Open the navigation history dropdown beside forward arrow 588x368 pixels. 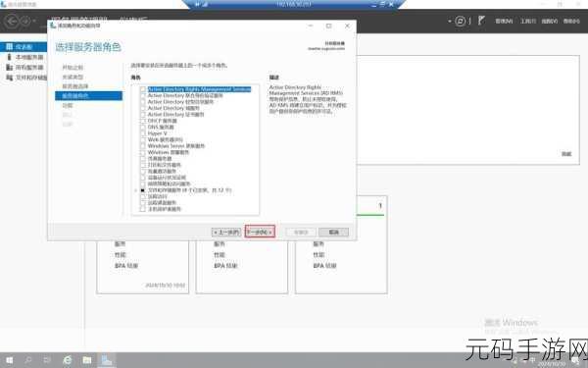pos(34,21)
